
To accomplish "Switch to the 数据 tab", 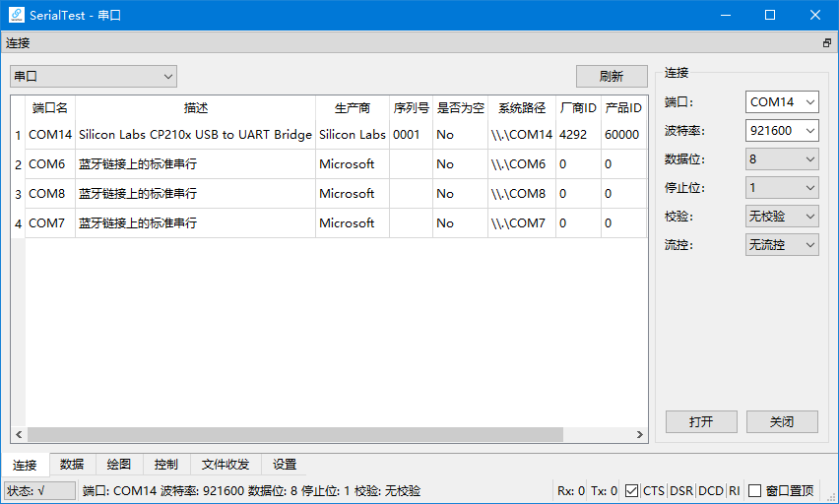I will (72, 464).
